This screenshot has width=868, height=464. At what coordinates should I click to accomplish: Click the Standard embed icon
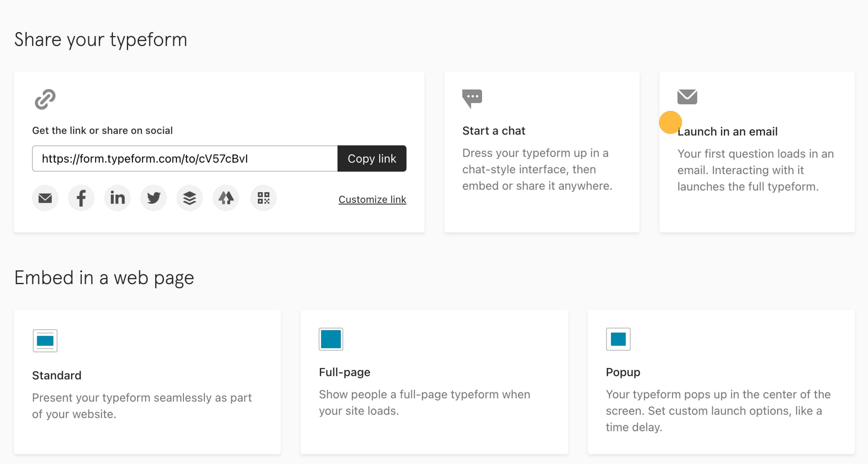coord(45,341)
